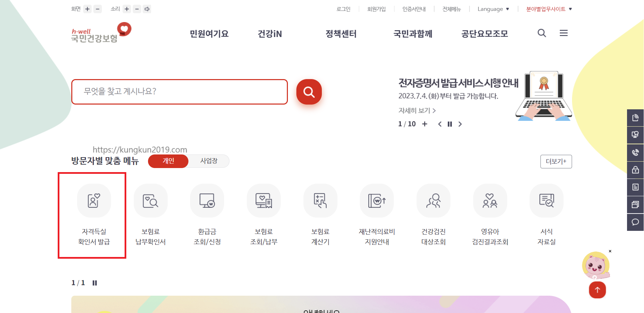Screen dimensions: 644x313
Task: Mute the site sound with speaker icon
Action: click(147, 9)
